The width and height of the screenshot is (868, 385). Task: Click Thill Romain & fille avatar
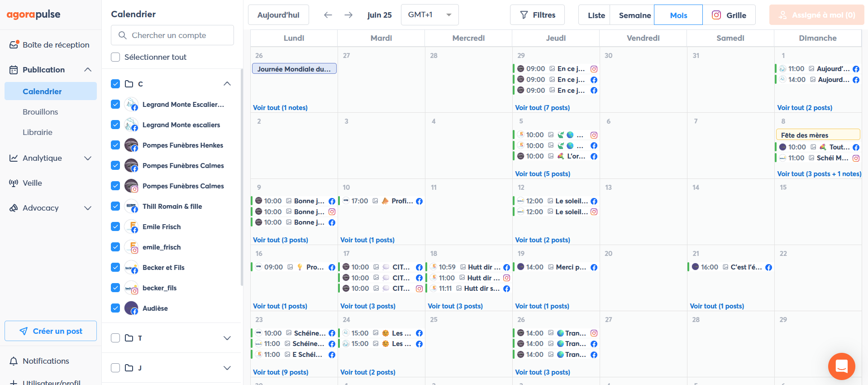point(131,206)
